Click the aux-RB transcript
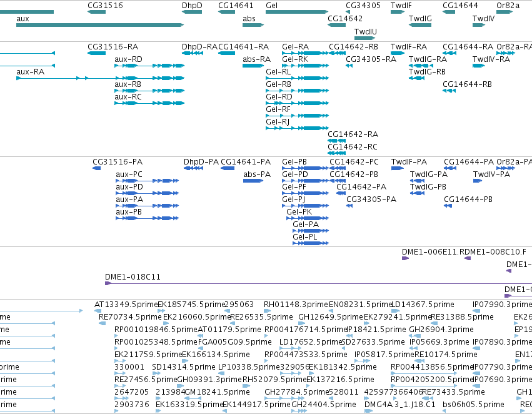The image size is (532, 414). [x=149, y=91]
